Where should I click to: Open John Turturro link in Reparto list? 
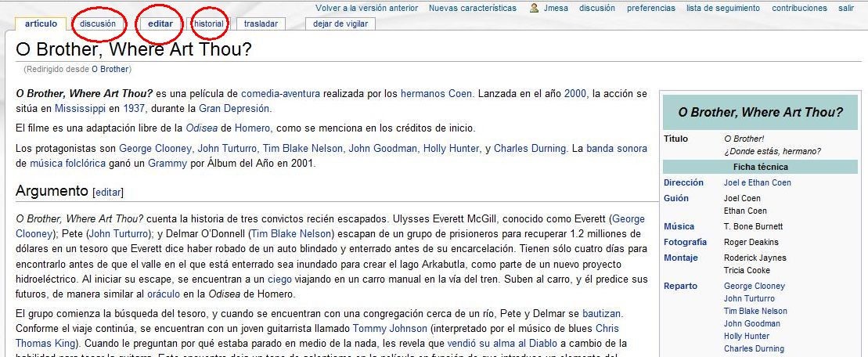coord(749,299)
